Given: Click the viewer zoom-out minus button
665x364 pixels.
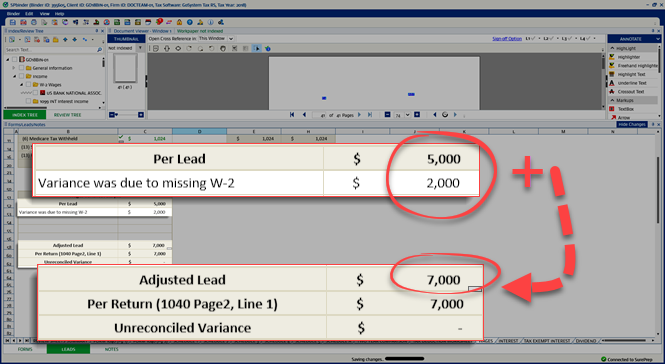Looking at the screenshot, I should point(387,115).
